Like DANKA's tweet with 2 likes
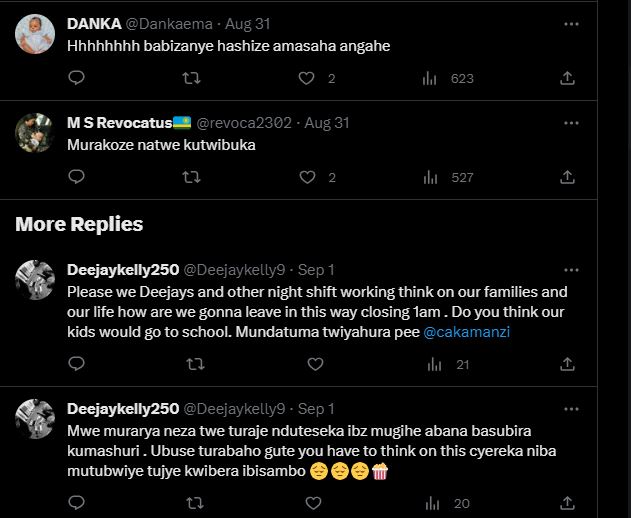631x518 pixels. click(x=309, y=78)
